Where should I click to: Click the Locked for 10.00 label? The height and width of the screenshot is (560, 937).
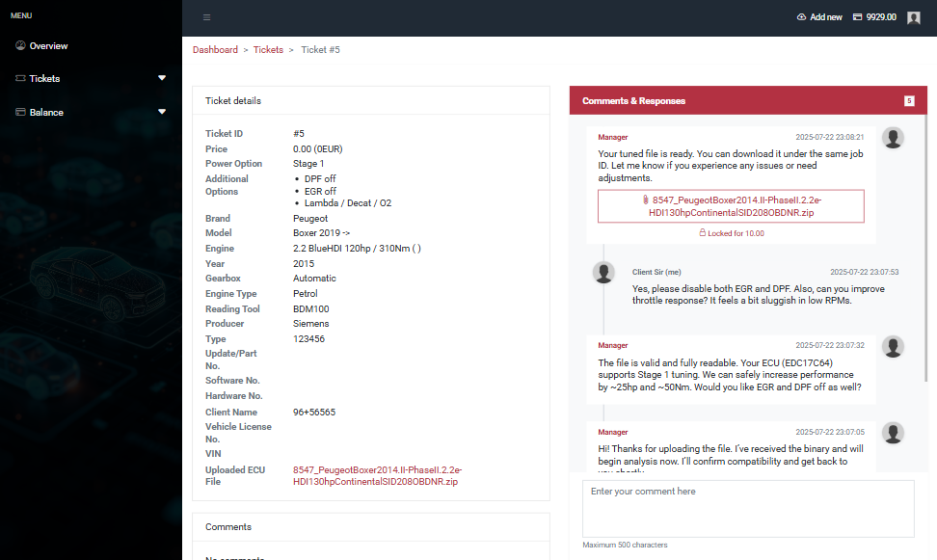coord(731,233)
